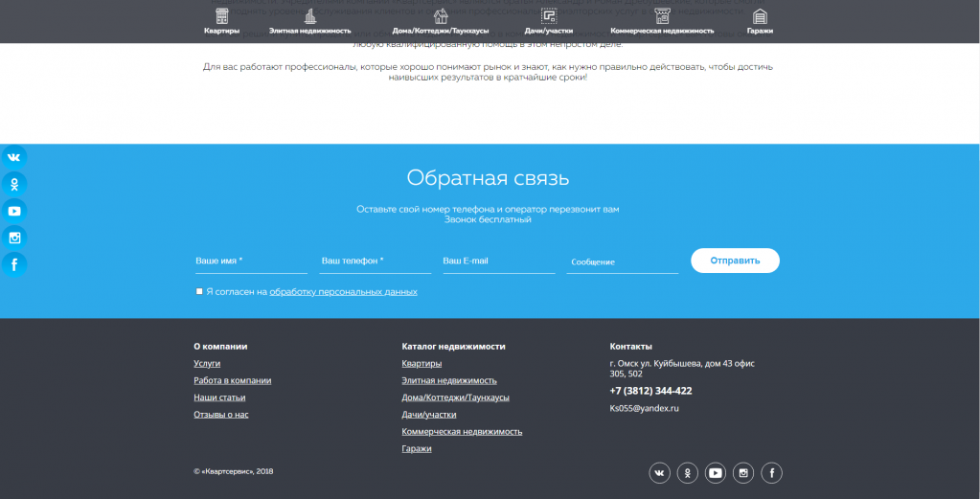Open the footer YouTube circle icon

(x=716, y=472)
